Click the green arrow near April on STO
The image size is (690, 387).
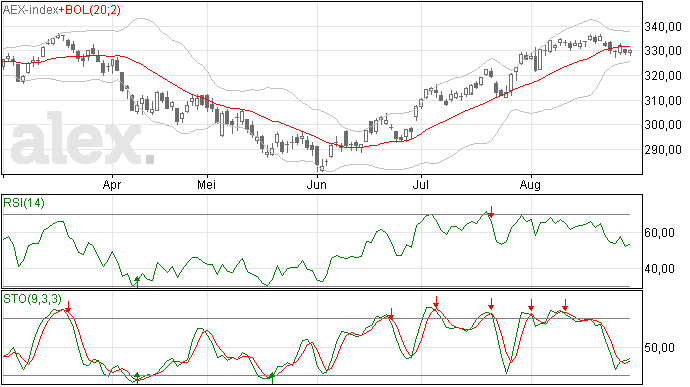pyautogui.click(x=137, y=378)
